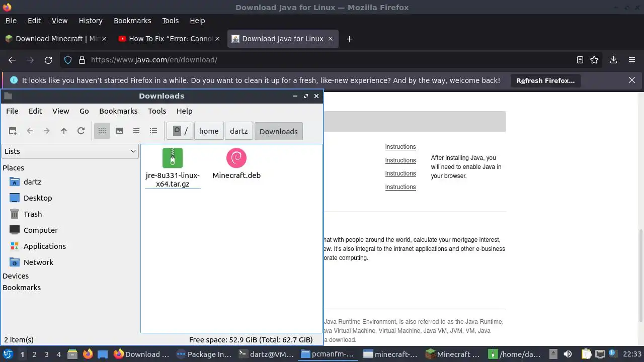Image resolution: width=644 pixels, height=362 pixels.
Task: Click the Firefox page vertical scrollbar
Action: 641,277
